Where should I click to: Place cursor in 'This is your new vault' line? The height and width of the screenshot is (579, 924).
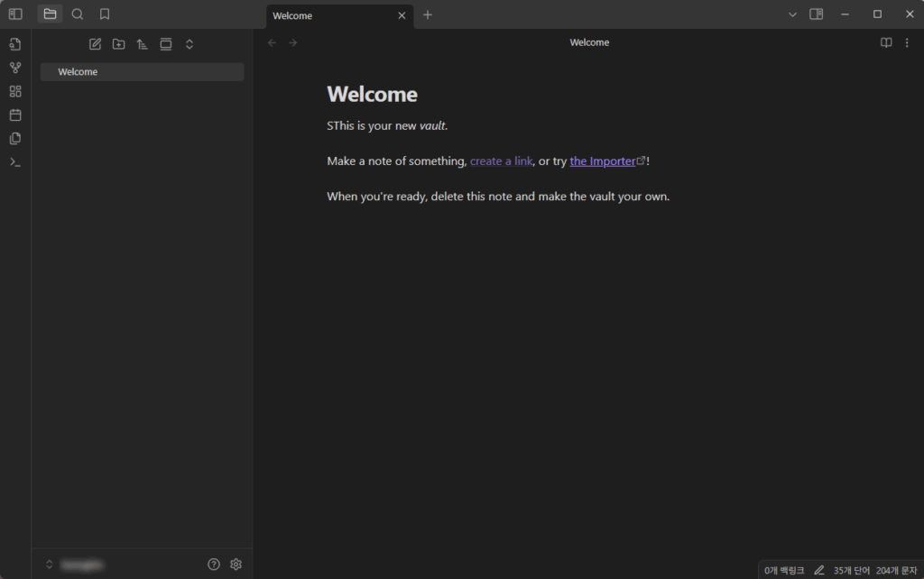pyautogui.click(x=388, y=125)
